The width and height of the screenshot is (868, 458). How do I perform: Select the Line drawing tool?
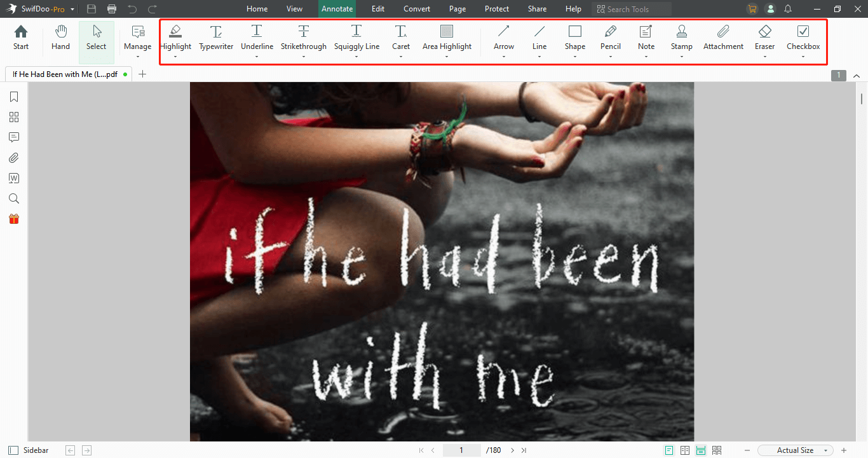pos(539,38)
